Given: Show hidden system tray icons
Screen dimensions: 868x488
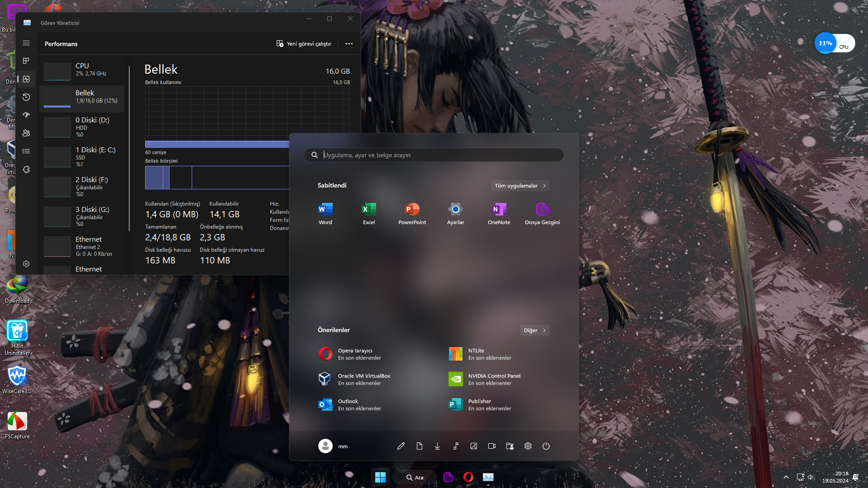Looking at the screenshot, I should (786, 477).
